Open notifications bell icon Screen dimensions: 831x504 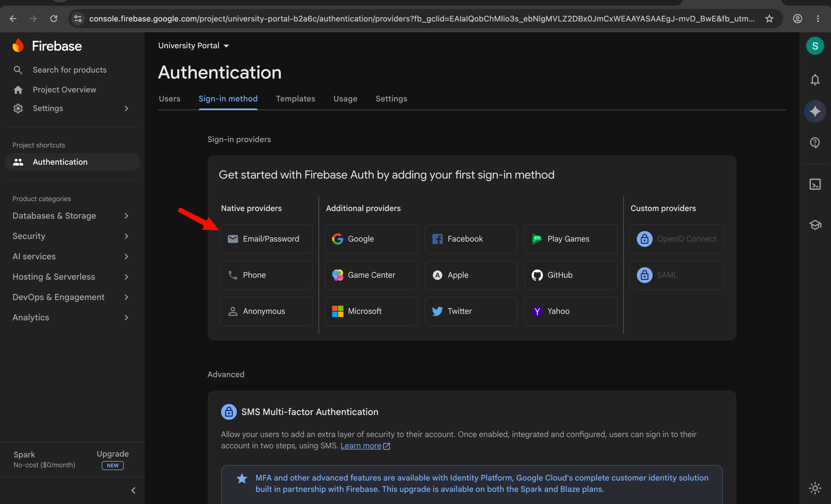pos(815,80)
